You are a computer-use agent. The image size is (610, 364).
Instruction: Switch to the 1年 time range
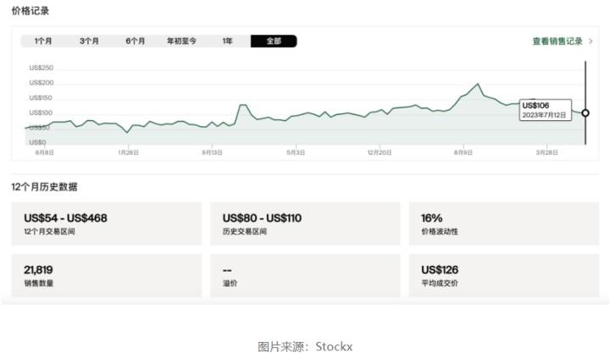point(228,41)
